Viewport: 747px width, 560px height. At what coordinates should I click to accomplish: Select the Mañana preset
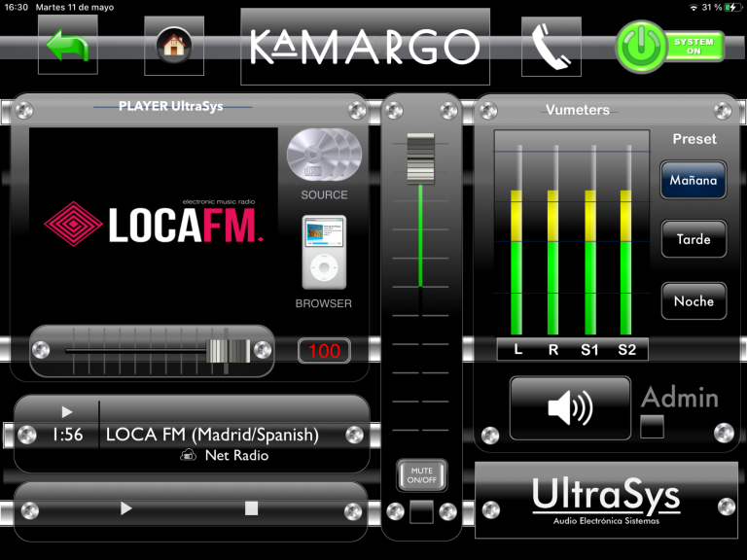click(694, 180)
